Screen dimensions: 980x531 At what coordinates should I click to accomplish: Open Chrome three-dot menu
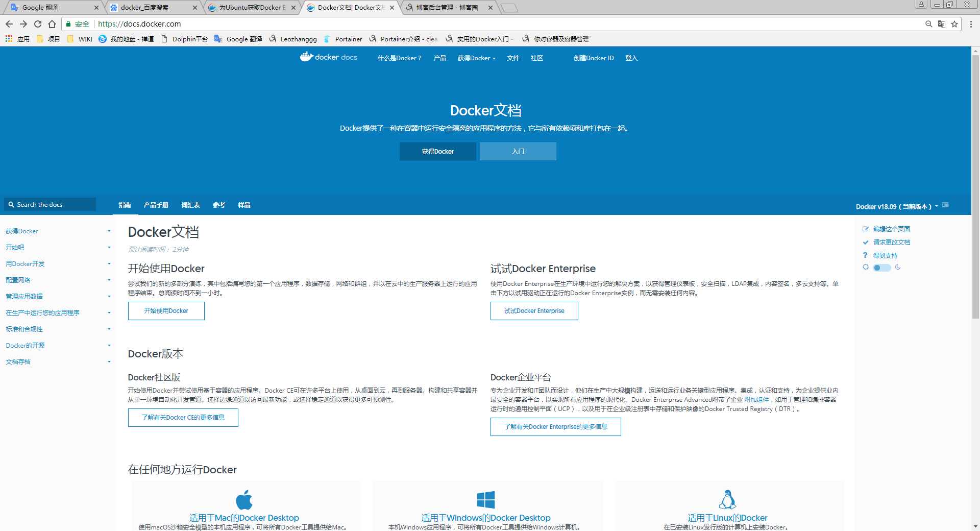[971, 24]
